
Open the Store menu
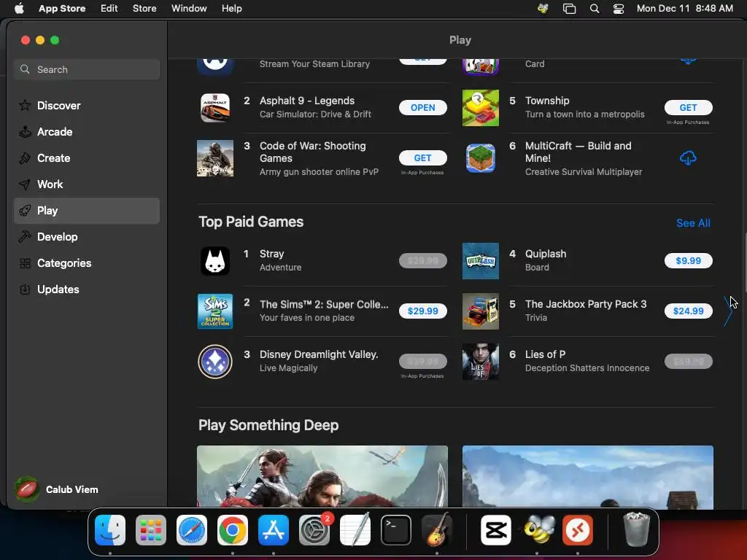(x=144, y=9)
